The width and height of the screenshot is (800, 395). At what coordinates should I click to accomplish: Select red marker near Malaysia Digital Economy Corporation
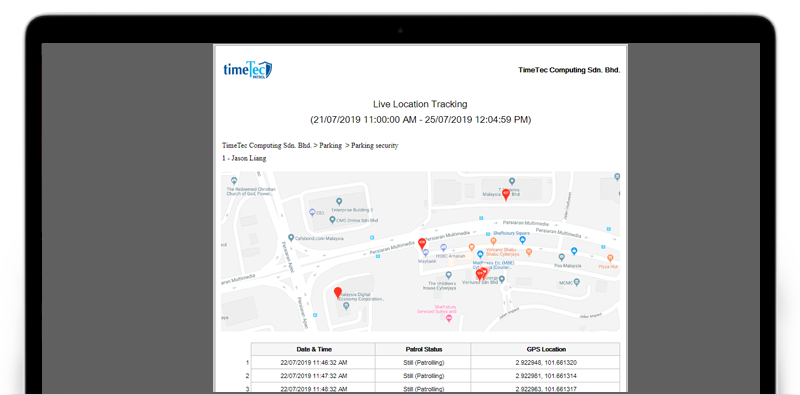[x=337, y=292]
